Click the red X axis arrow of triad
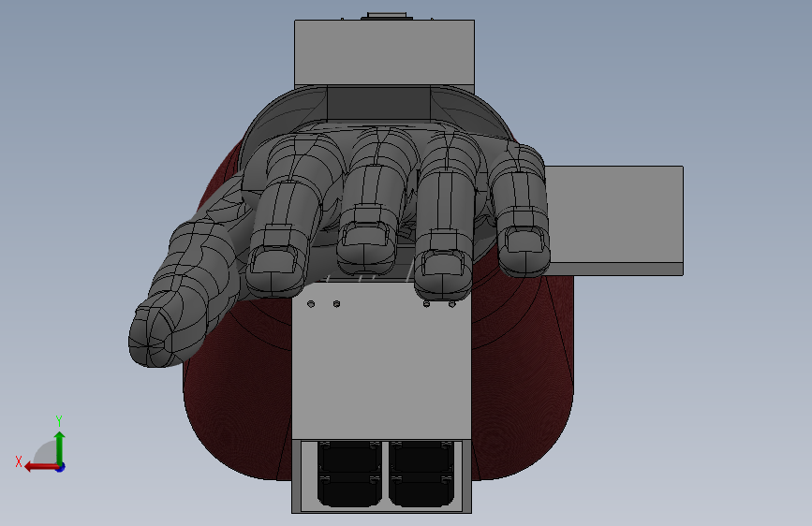The height and width of the screenshot is (526, 812). pos(40,467)
